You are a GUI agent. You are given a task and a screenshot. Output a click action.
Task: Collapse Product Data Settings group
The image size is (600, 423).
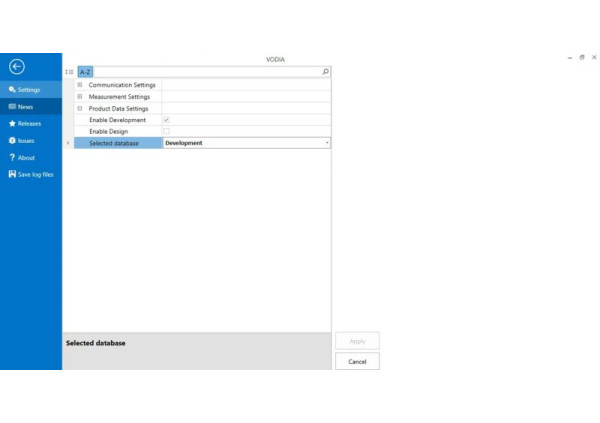(80, 108)
